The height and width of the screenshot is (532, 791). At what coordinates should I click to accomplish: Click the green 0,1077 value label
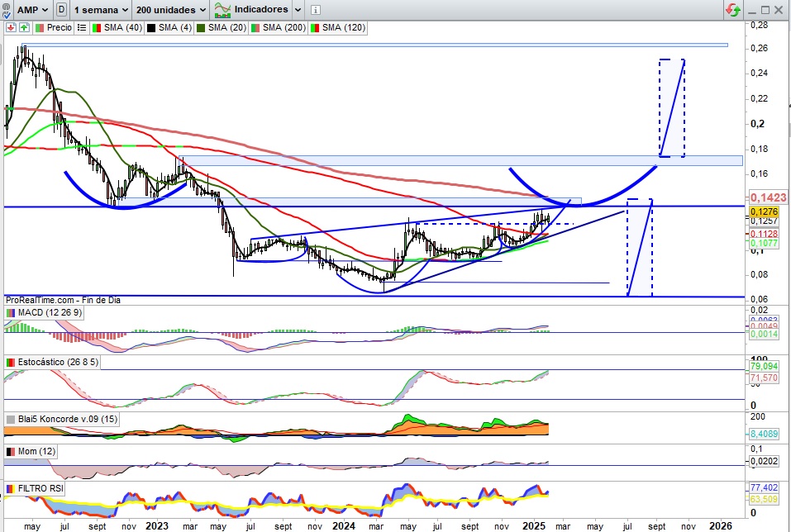[765, 243]
